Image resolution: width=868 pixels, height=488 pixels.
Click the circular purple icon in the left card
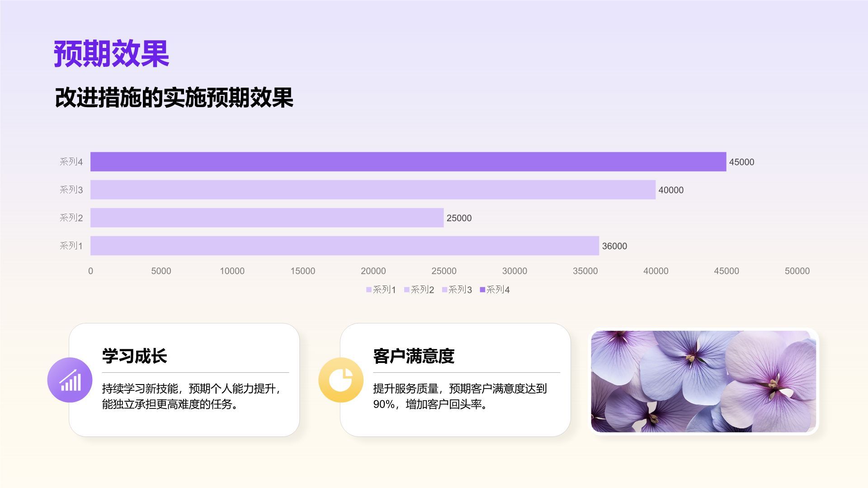click(69, 380)
